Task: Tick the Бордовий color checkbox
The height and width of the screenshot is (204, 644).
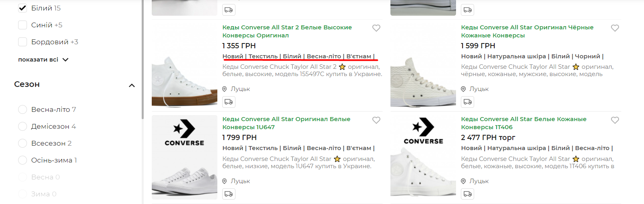Action: click(x=23, y=42)
